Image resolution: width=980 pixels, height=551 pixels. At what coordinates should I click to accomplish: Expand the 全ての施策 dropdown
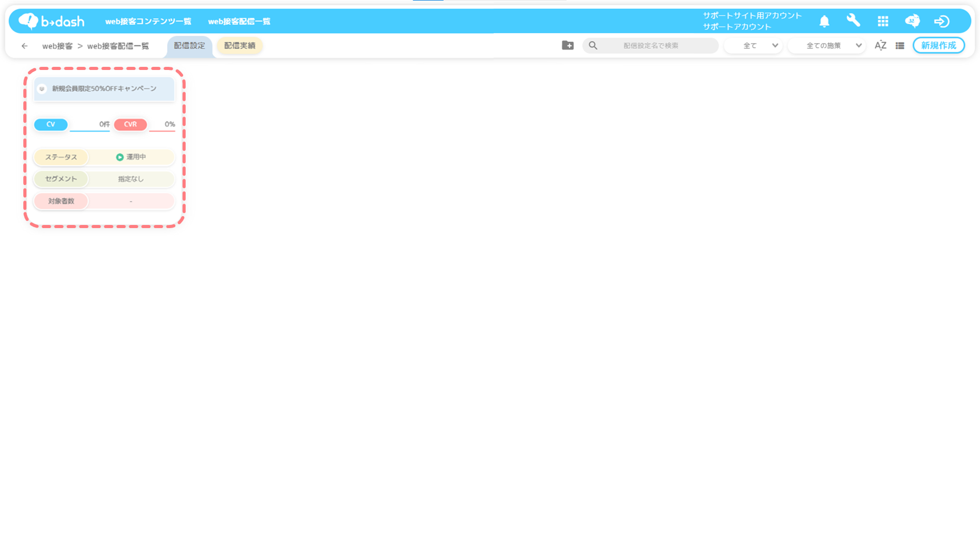pyautogui.click(x=827, y=46)
